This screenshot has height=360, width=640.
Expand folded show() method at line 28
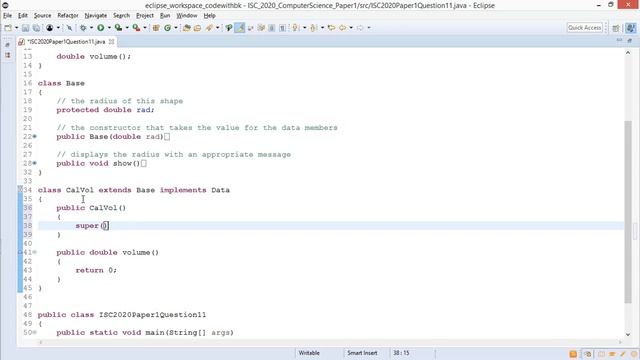[35, 163]
